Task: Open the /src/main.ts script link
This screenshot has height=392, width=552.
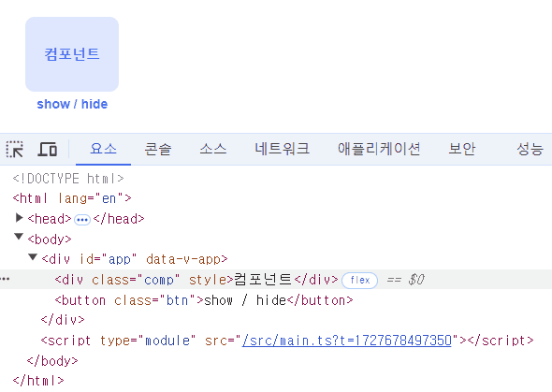Action: pos(347,341)
